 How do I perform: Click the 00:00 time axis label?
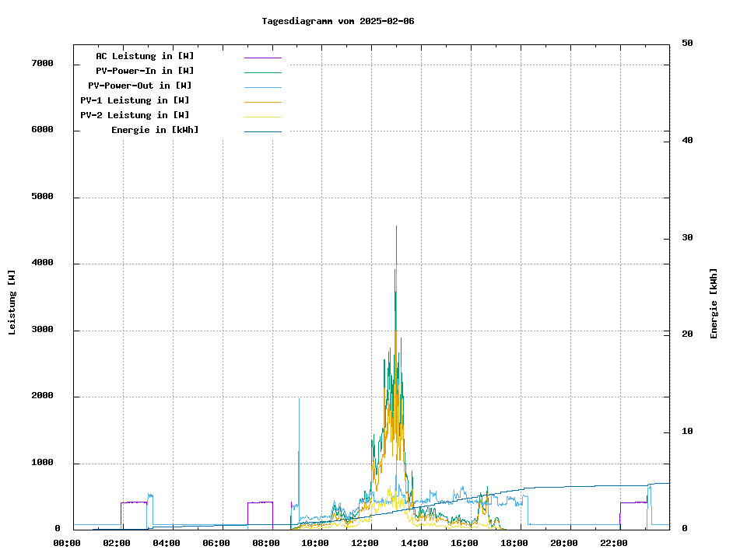[x=67, y=543]
